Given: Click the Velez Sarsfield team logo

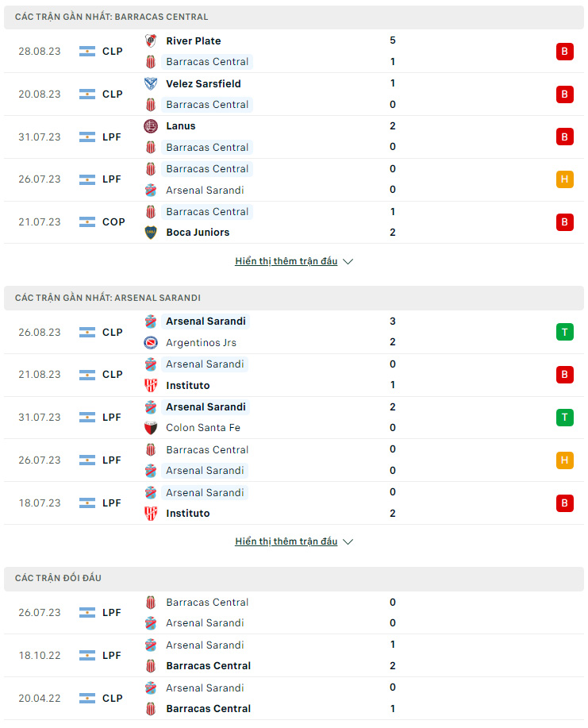Looking at the screenshot, I should click(150, 83).
